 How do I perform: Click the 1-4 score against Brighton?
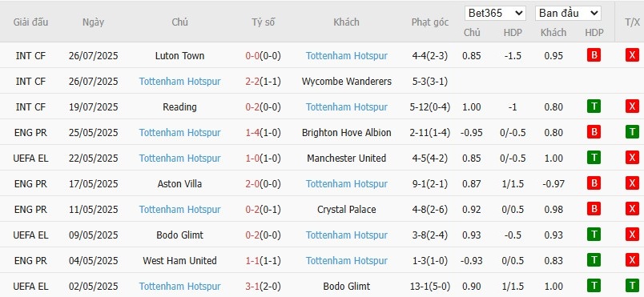pyautogui.click(x=252, y=133)
